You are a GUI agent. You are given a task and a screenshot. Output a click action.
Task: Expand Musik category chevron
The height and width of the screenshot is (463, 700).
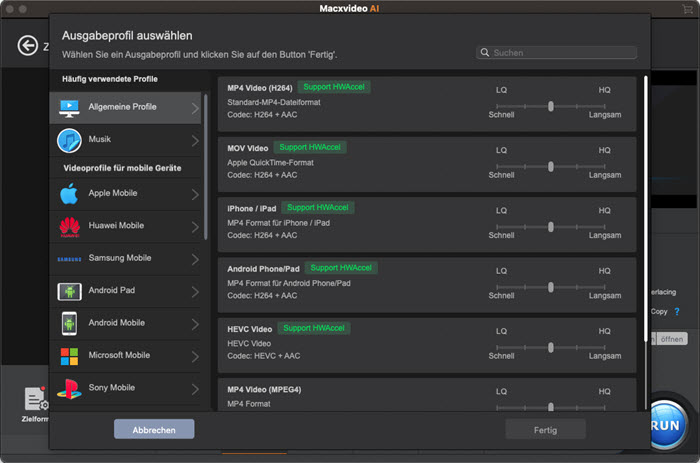click(195, 141)
